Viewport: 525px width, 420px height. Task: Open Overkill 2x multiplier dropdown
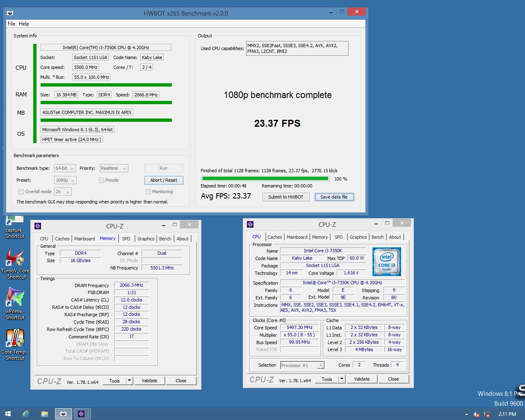click(x=63, y=192)
